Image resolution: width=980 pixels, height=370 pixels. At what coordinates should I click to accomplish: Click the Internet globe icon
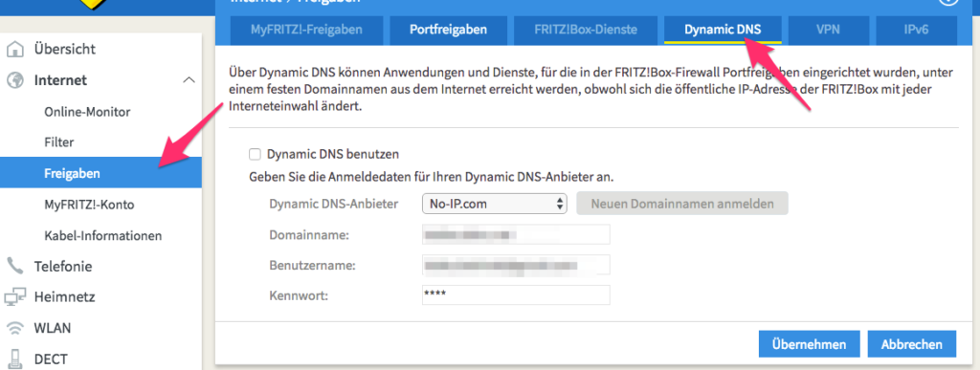15,80
